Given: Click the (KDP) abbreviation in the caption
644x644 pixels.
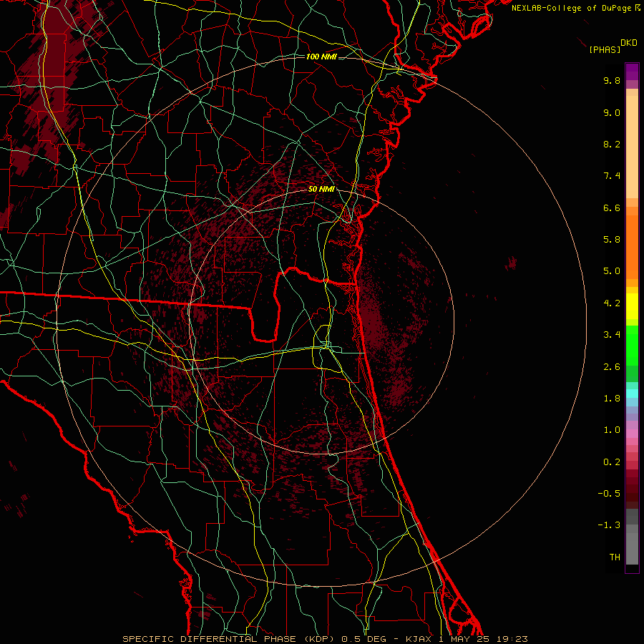Looking at the screenshot, I should pos(319,639).
